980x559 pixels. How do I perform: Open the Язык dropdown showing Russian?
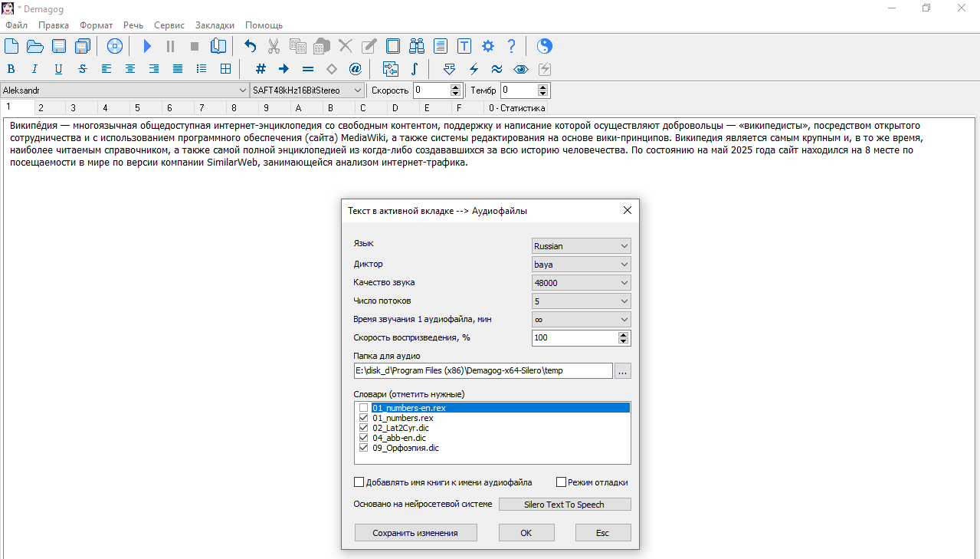pyautogui.click(x=581, y=246)
